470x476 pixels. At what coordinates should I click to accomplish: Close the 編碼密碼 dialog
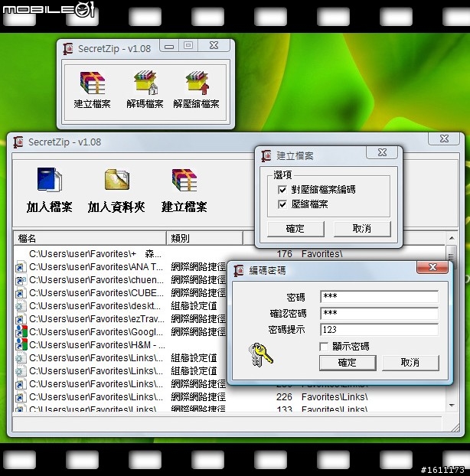432,267
